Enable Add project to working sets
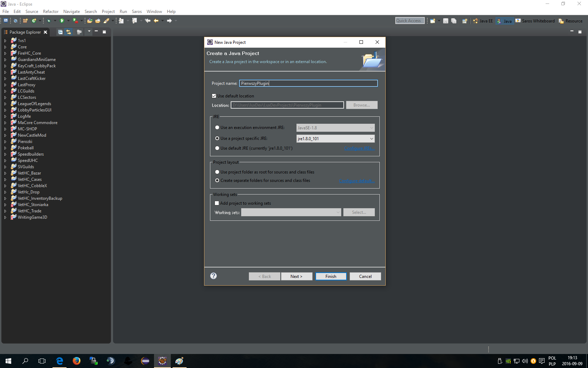 point(217,203)
